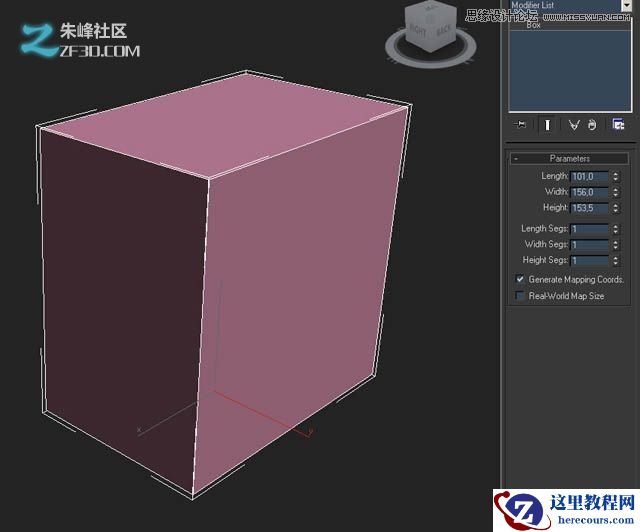Click the Length Segs value field
The width and height of the screenshot is (640, 532).
(590, 229)
